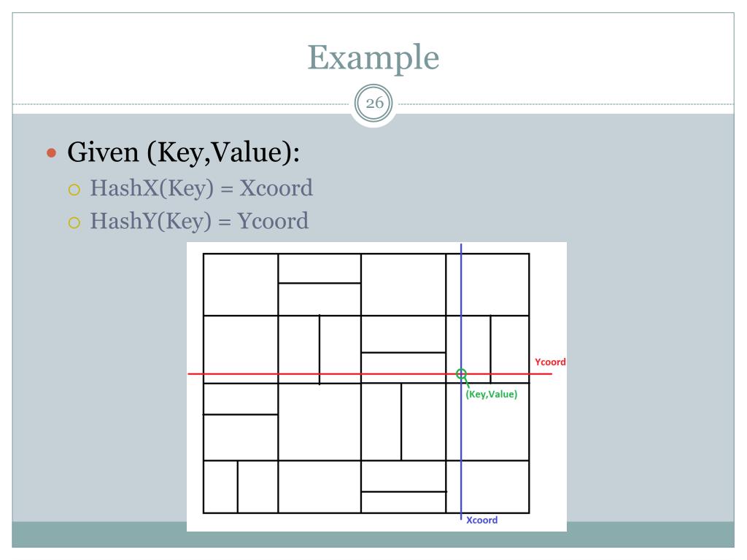Click the blue vertical Xcoord line
This screenshot has height=560, width=747.
tap(461, 381)
